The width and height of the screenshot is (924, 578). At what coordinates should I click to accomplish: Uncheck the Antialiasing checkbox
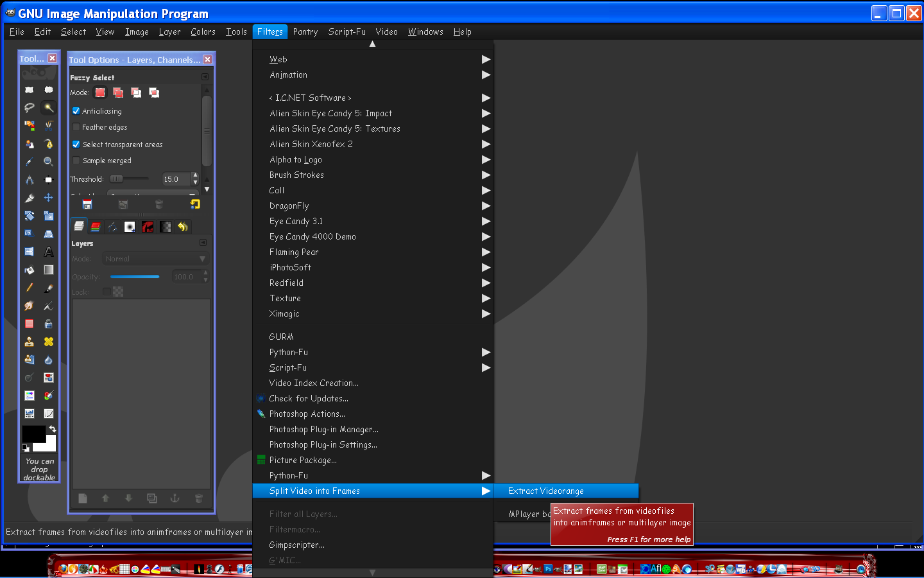point(76,111)
